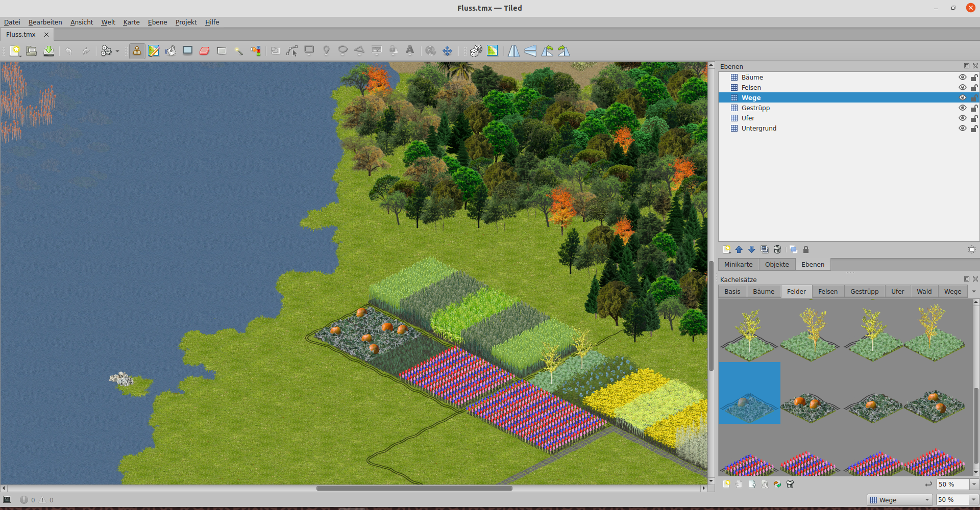
Task: Choose the Magic Wand selection tool
Action: (238, 51)
